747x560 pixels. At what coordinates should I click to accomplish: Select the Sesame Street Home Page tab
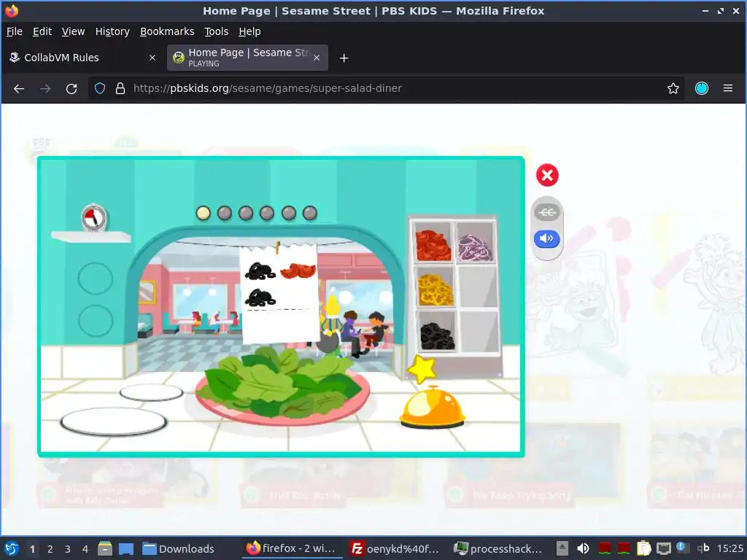[247, 58]
